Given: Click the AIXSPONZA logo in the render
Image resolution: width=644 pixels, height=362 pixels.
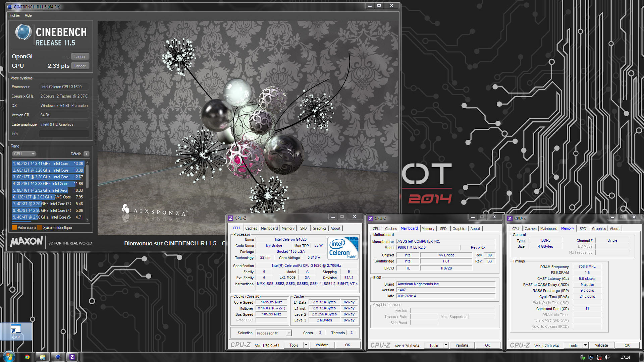Looking at the screenshot, I should pos(155,211).
